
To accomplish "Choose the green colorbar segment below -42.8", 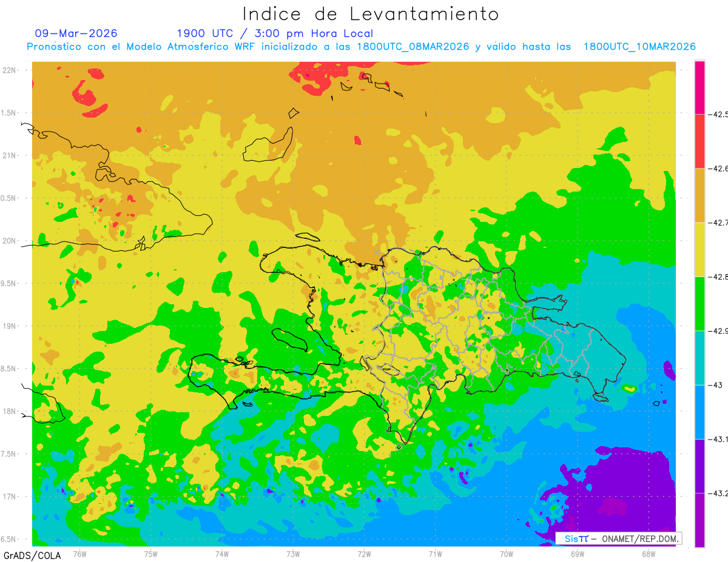I will click(699, 304).
